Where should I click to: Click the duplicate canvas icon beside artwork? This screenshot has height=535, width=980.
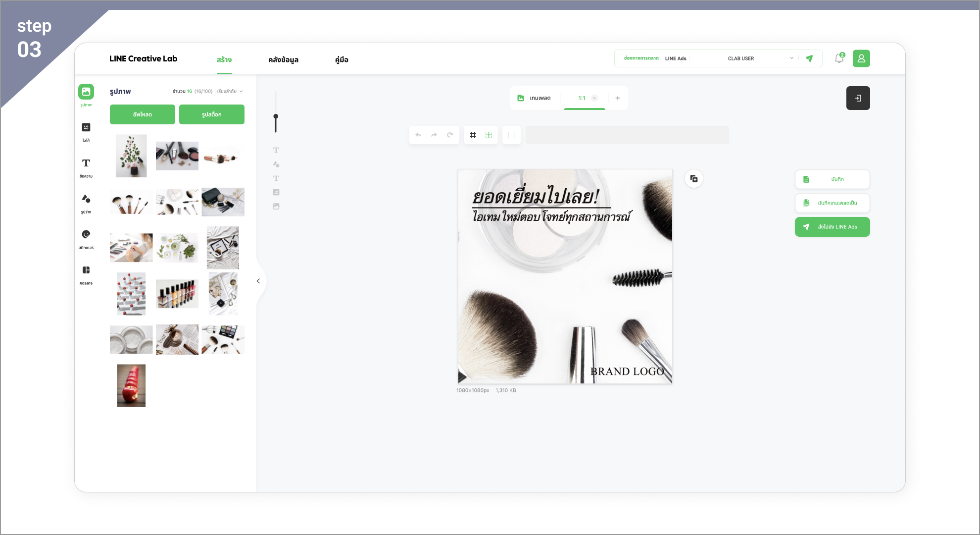(694, 179)
